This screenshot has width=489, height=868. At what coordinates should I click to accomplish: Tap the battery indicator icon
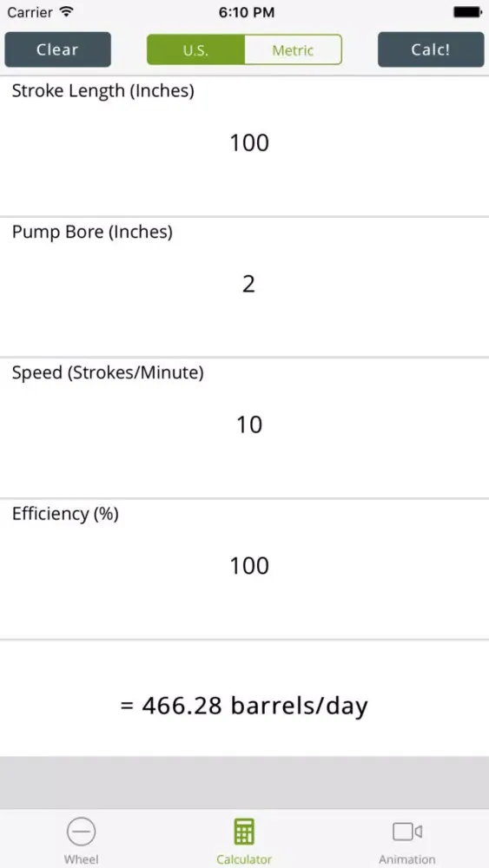(x=468, y=11)
